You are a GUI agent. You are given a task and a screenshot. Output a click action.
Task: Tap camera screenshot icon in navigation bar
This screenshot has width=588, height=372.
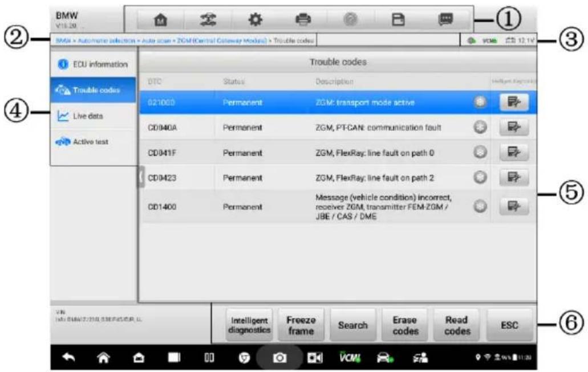279,358
